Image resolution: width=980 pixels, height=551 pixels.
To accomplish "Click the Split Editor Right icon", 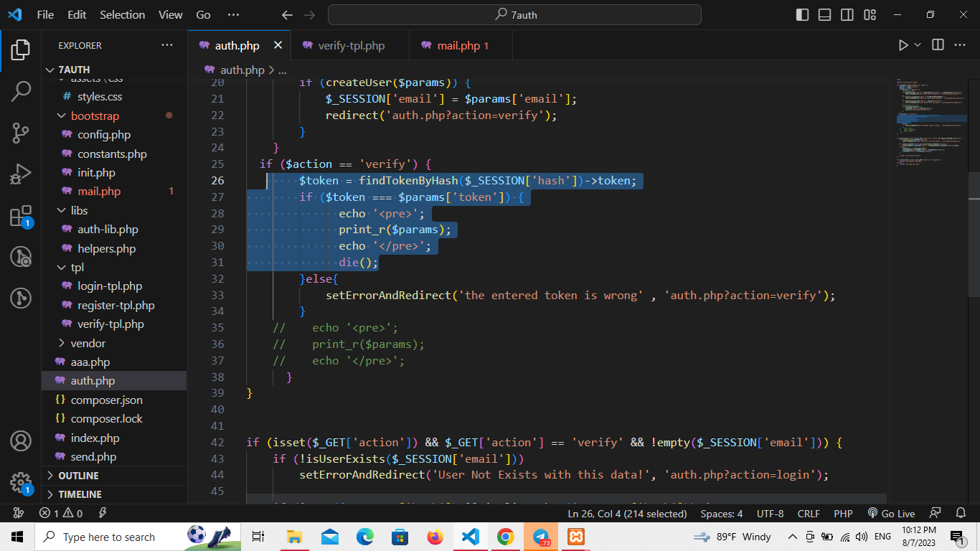I will coord(938,45).
